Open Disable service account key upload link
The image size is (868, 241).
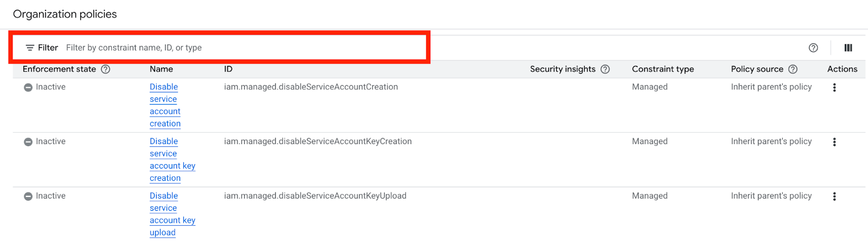(x=173, y=214)
